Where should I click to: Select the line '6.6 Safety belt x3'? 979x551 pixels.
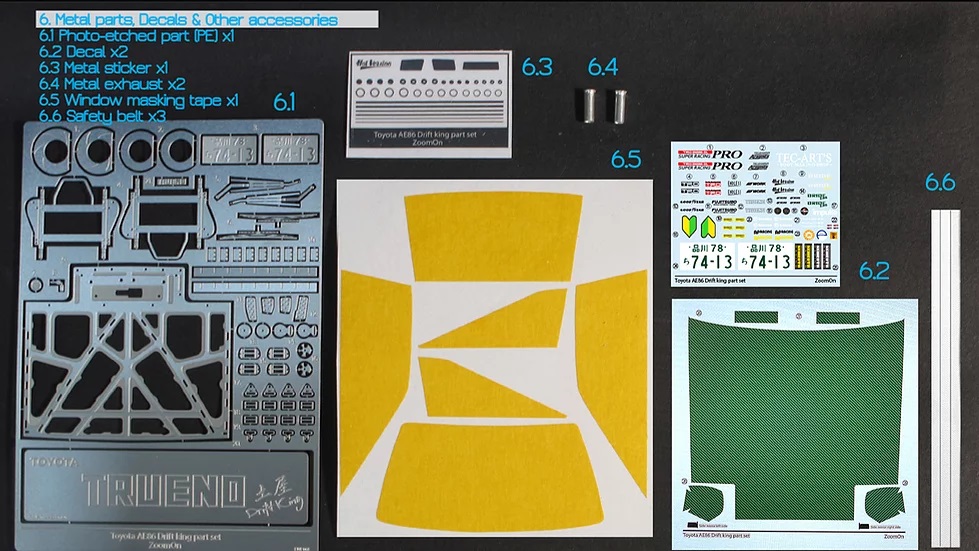point(102,115)
